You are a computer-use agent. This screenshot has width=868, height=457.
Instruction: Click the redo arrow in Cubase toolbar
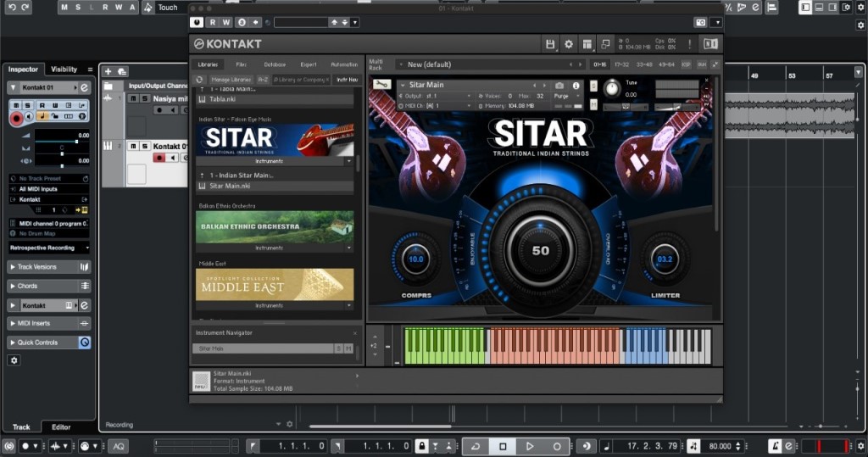[25, 7]
